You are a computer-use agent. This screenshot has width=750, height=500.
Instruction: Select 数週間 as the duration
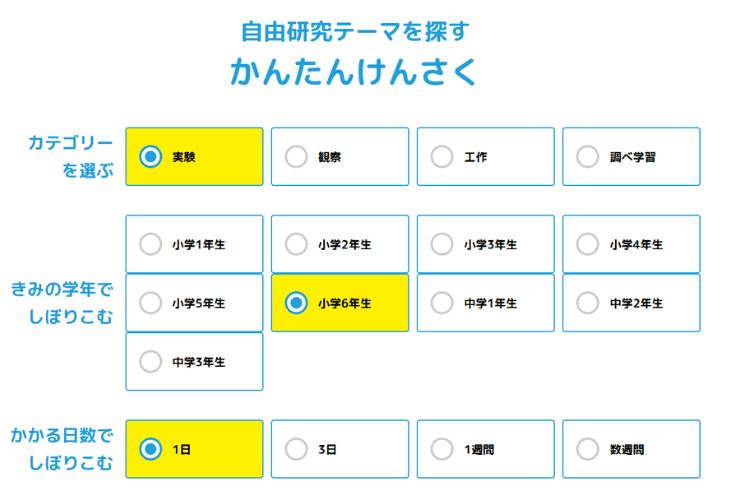[x=588, y=449]
